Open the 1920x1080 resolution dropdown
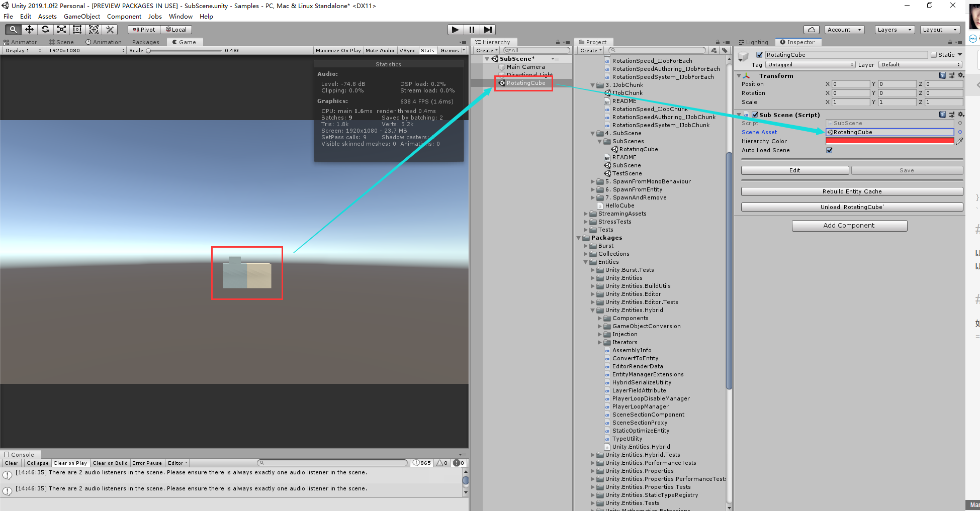Screen dimensions: 980x511 pos(86,50)
